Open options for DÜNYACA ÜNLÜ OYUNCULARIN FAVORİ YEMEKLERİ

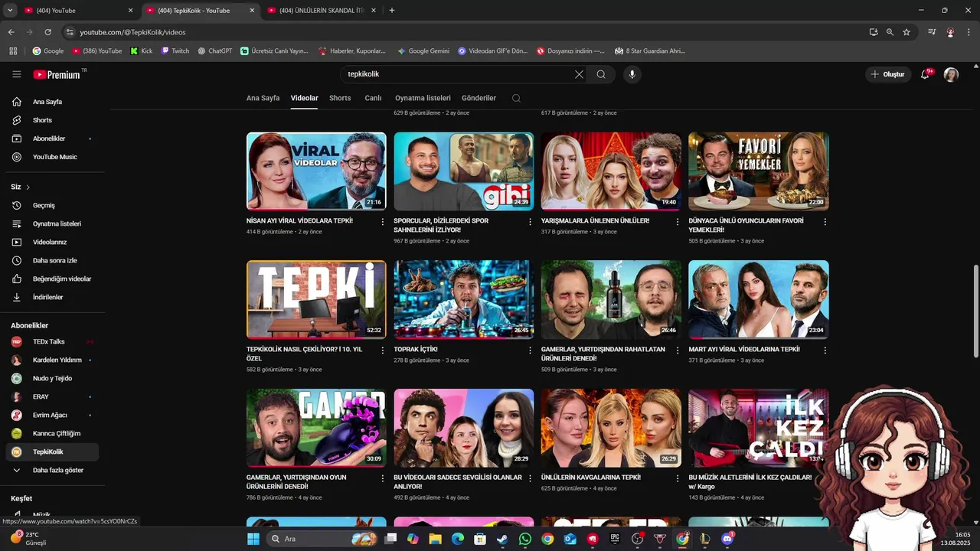click(x=825, y=222)
